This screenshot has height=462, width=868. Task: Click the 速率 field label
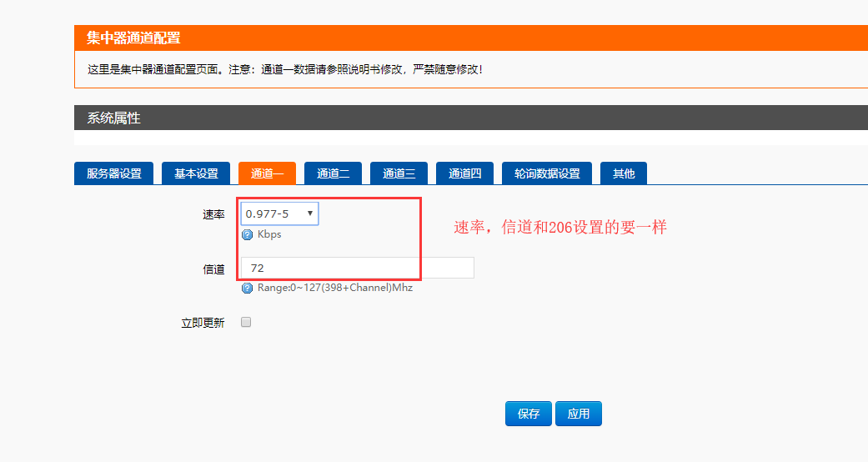[x=213, y=214]
